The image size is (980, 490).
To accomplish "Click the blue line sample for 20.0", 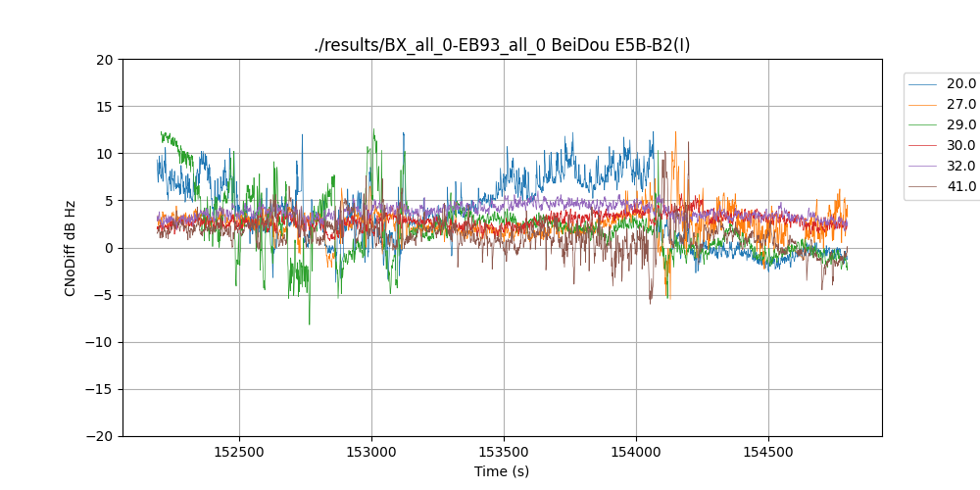I will click(x=923, y=84).
